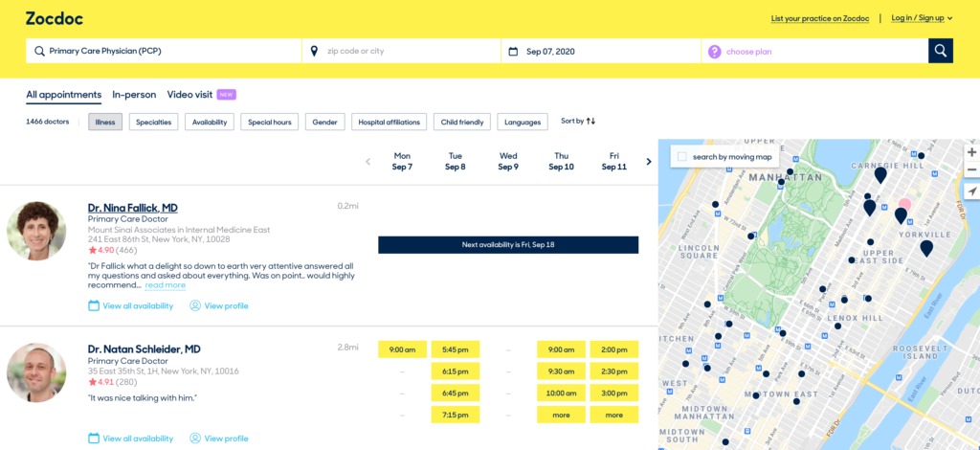Open the Languages filter

click(x=523, y=122)
